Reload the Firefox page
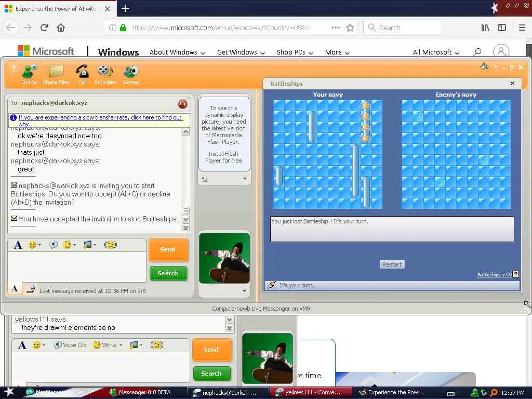 point(45,28)
